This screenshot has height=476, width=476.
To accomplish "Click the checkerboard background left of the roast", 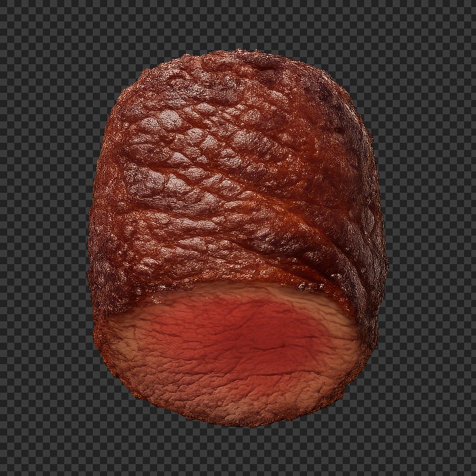I will pos(42,238).
